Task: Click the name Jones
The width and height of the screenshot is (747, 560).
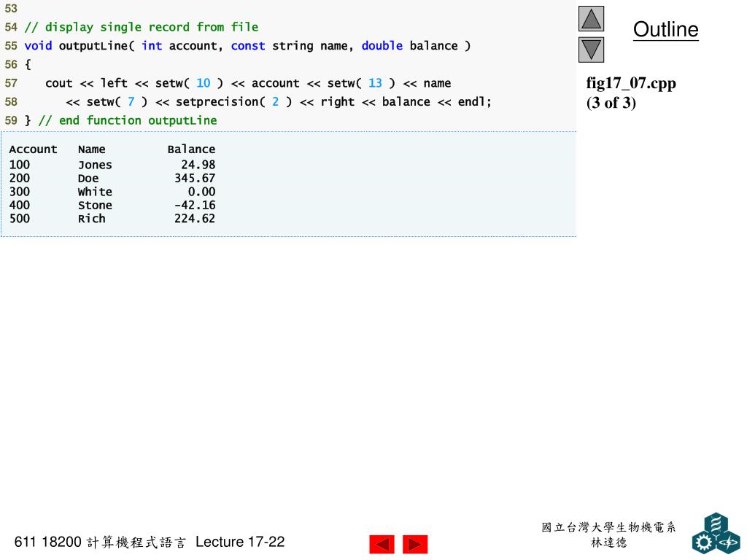Action: point(95,165)
